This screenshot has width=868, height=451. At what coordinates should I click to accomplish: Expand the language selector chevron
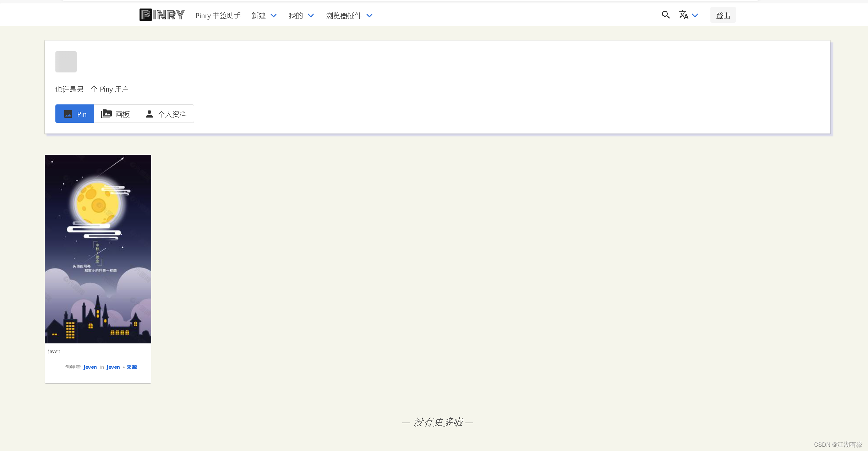(695, 15)
